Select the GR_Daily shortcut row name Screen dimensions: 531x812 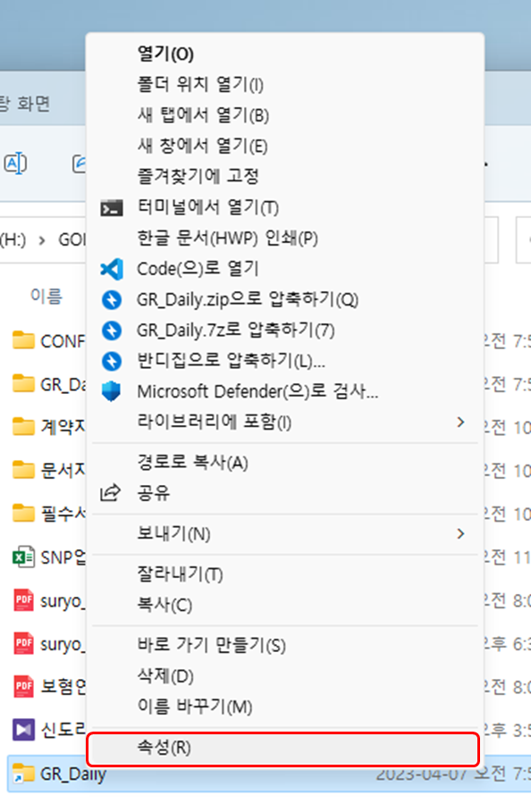click(x=73, y=774)
